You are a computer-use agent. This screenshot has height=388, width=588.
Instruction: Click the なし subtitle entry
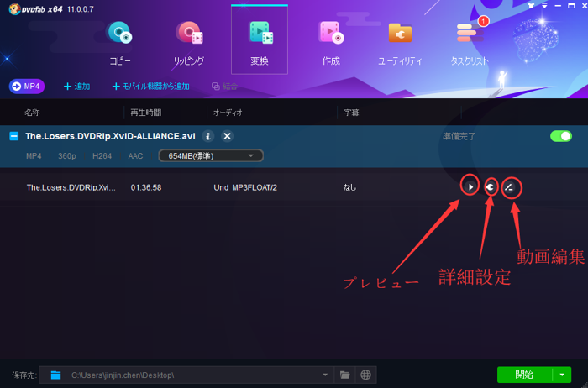coord(350,187)
